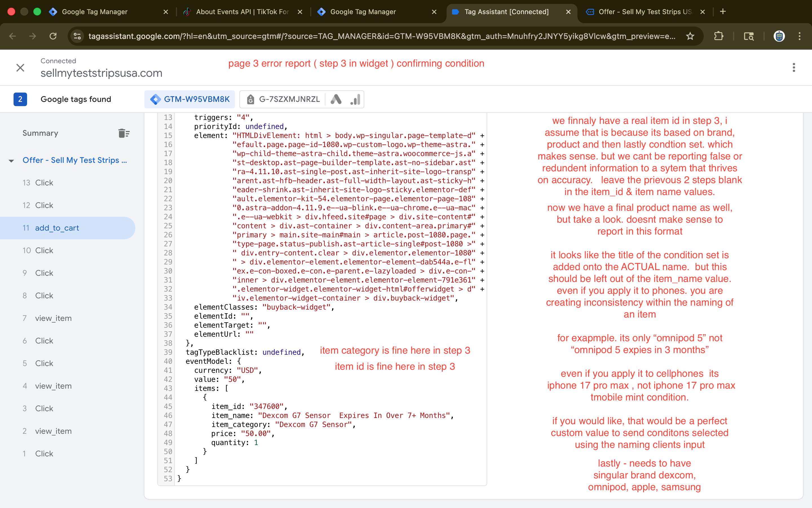The image size is (812, 508).
Task: Select the GTM-W95VBM8K container chip
Action: pos(189,99)
